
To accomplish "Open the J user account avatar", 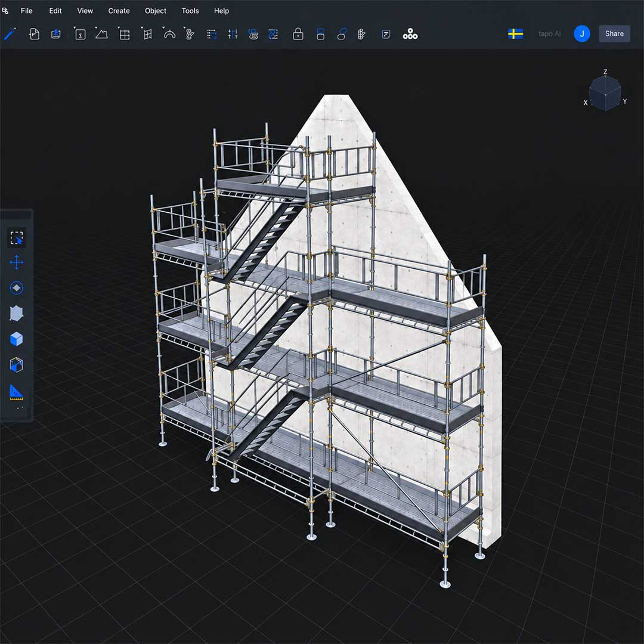I will click(581, 33).
